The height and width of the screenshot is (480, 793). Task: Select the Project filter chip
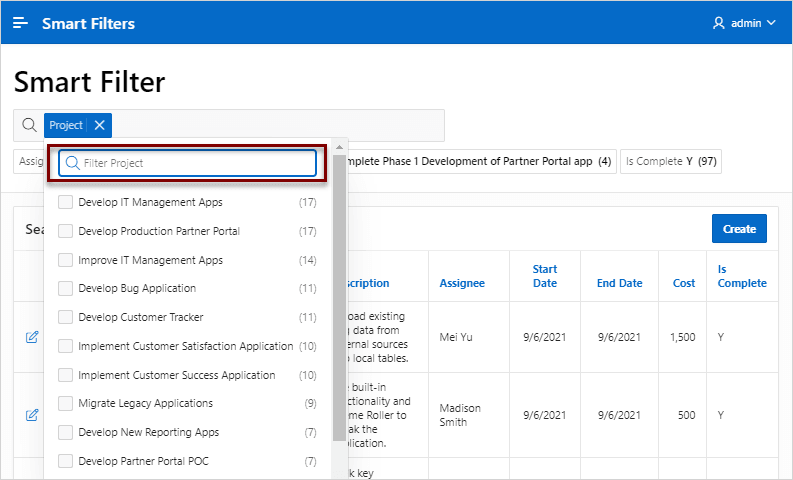point(66,125)
